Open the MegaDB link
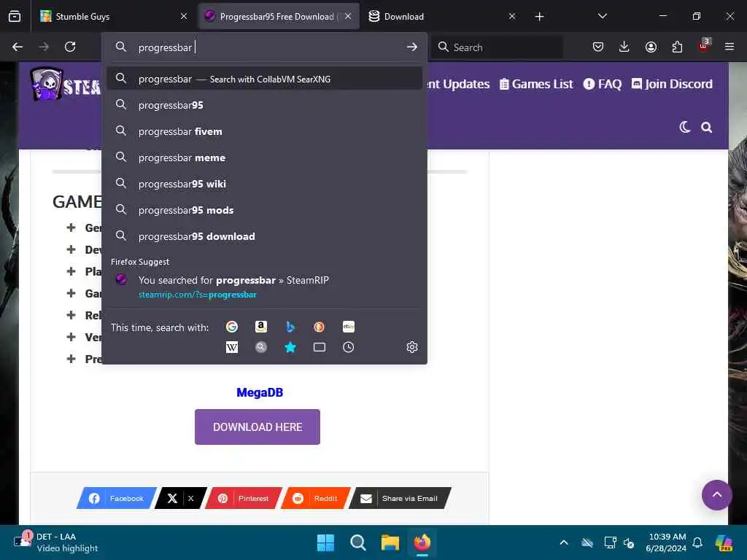The height and width of the screenshot is (560, 747). (260, 392)
